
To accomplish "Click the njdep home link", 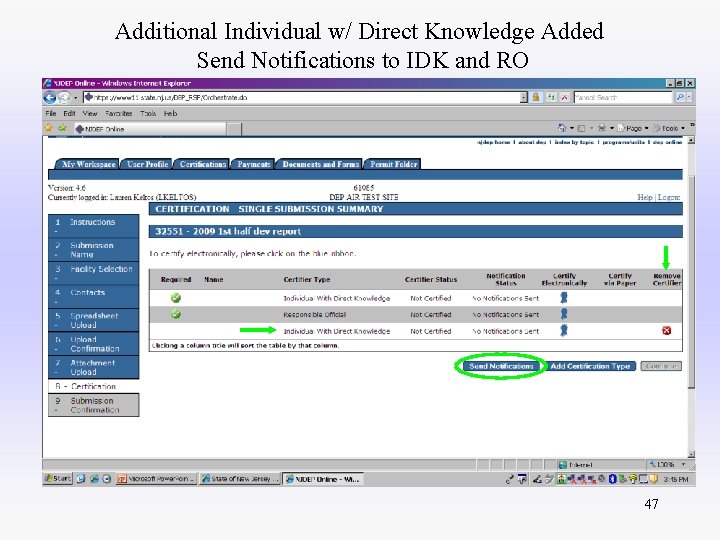I will pos(494,142).
